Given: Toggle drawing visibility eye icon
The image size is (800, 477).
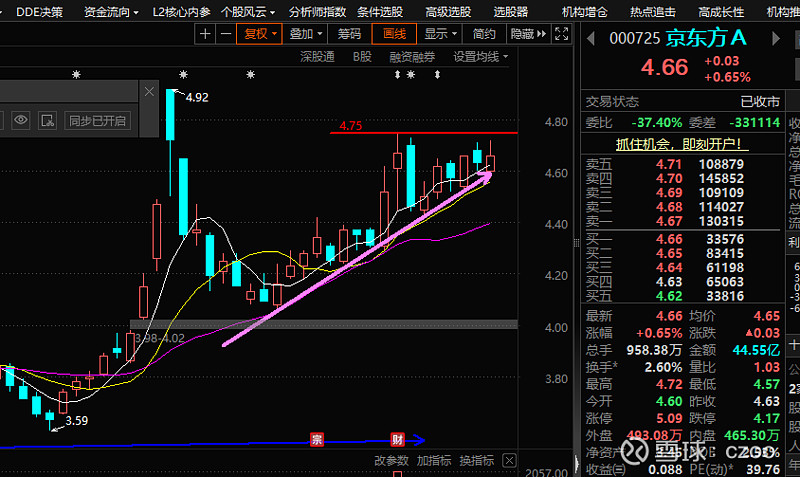Looking at the screenshot, I should [21, 120].
